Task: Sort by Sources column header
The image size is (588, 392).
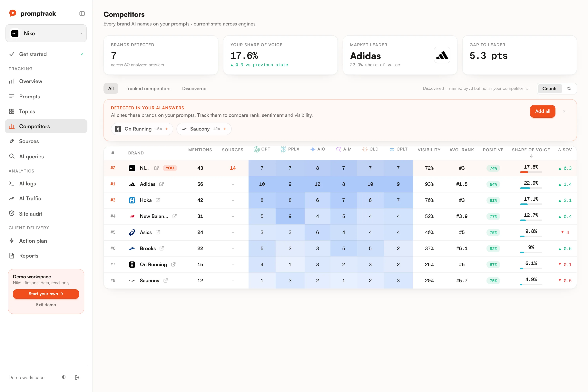Action: [232, 150]
